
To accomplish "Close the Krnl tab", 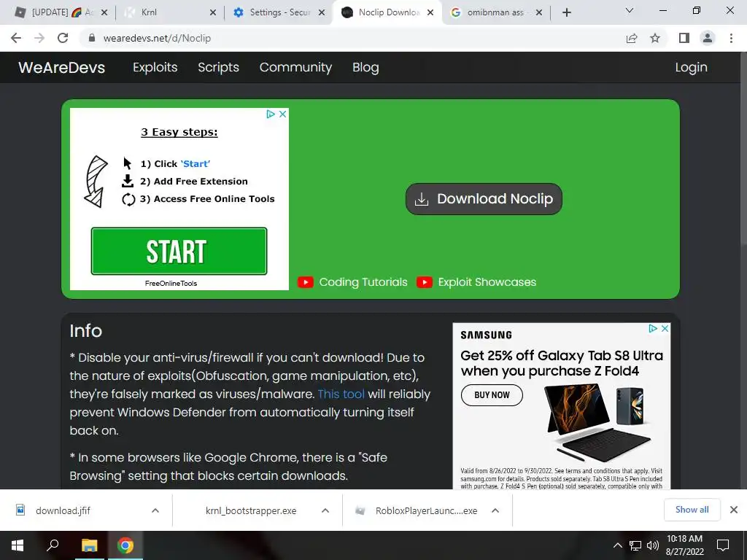I will coord(213,12).
